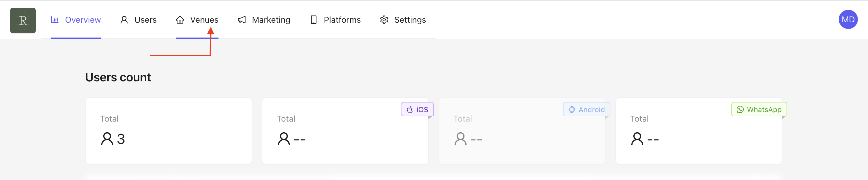Click the Marketing megaphone icon
The height and width of the screenshot is (180, 868).
pos(241,20)
